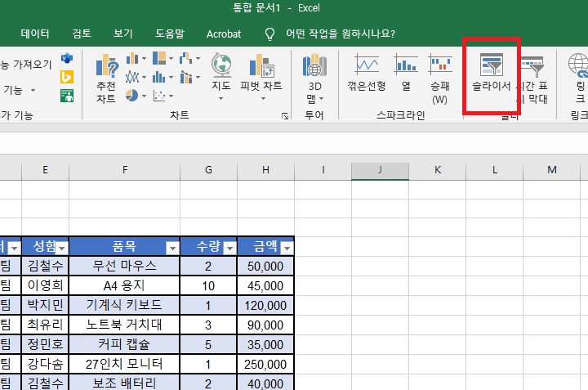Viewport: 588px width, 390px height.
Task: Insert a combo chart
Action: [x=186, y=78]
